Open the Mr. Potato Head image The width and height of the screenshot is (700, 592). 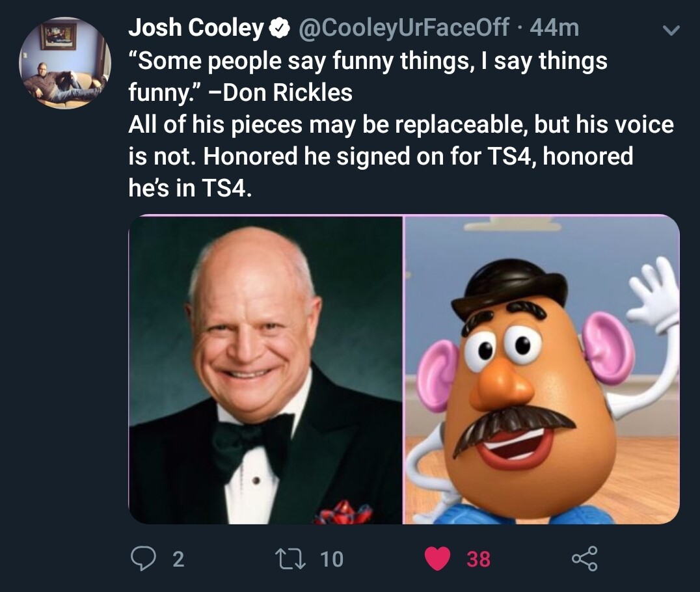pyautogui.click(x=541, y=370)
